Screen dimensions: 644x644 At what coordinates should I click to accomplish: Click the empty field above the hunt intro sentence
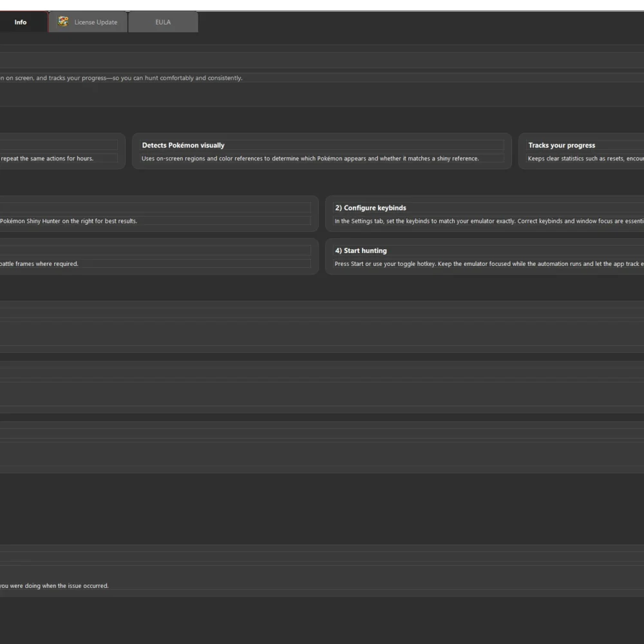[322, 60]
